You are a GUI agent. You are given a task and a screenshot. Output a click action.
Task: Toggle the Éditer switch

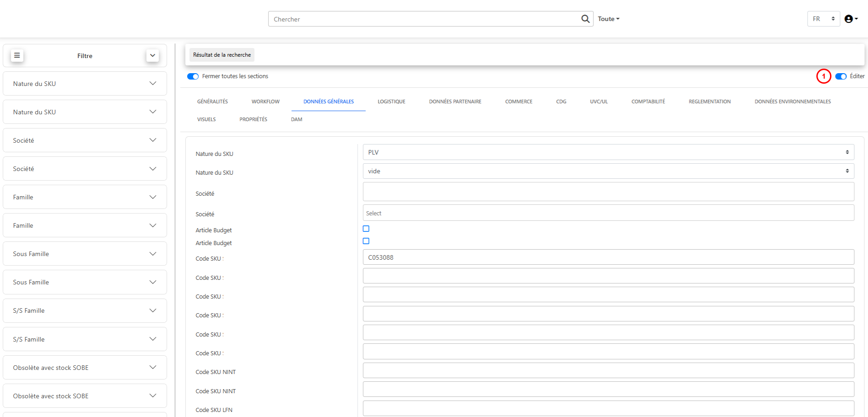(x=841, y=76)
